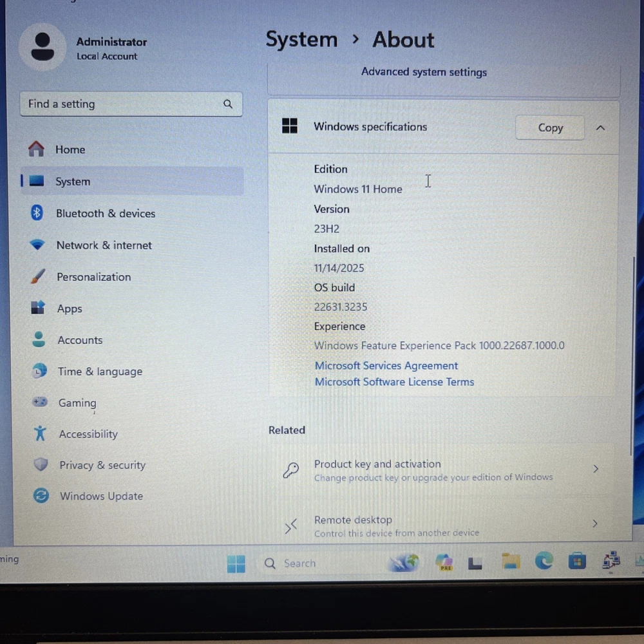Launch Microsoft Edge from taskbar

pos(544,562)
